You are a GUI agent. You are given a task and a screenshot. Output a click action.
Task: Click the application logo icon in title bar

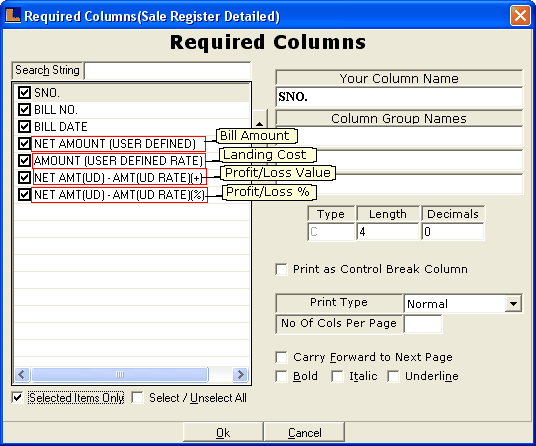13,15
